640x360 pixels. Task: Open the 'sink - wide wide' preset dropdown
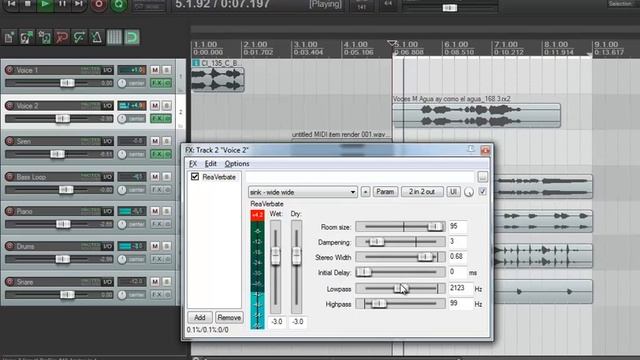(x=302, y=192)
